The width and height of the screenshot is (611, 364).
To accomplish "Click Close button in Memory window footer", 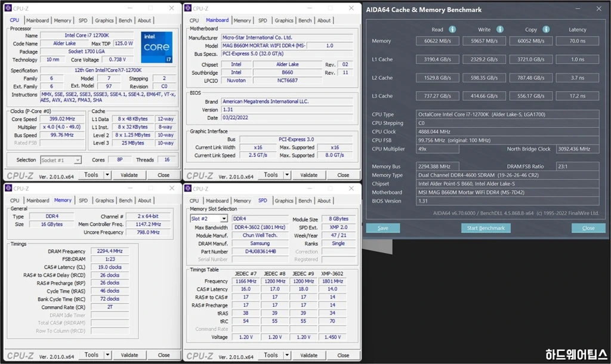I will coord(163,355).
